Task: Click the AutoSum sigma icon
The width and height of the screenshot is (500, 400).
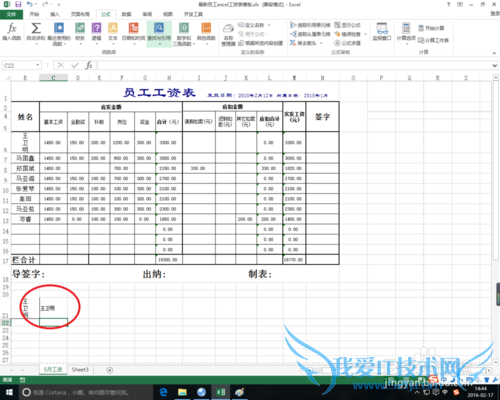Action: click(x=36, y=28)
